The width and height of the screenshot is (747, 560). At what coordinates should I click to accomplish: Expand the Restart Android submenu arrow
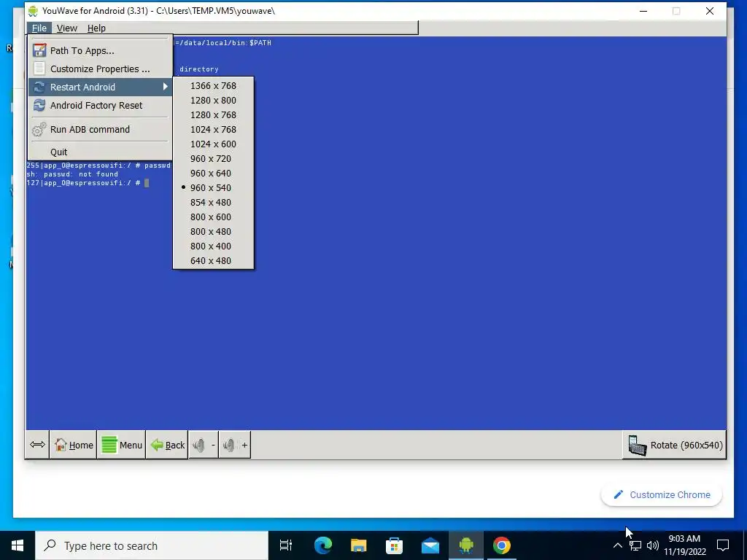(166, 87)
